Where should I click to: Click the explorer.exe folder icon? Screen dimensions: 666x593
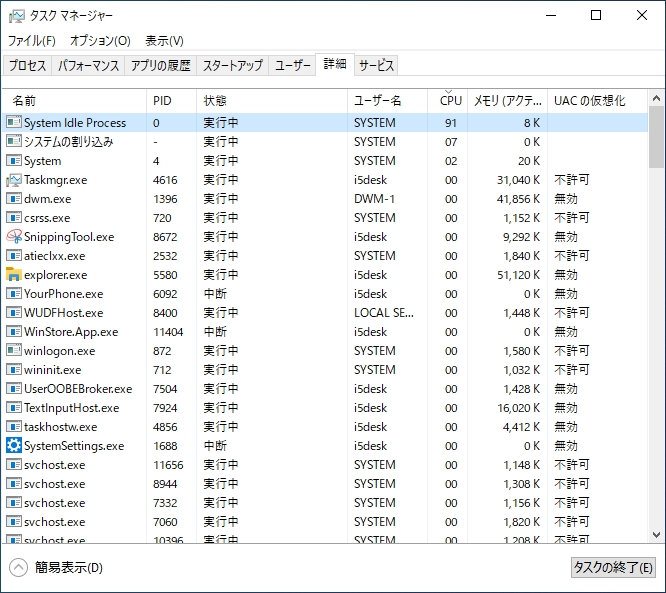14,274
